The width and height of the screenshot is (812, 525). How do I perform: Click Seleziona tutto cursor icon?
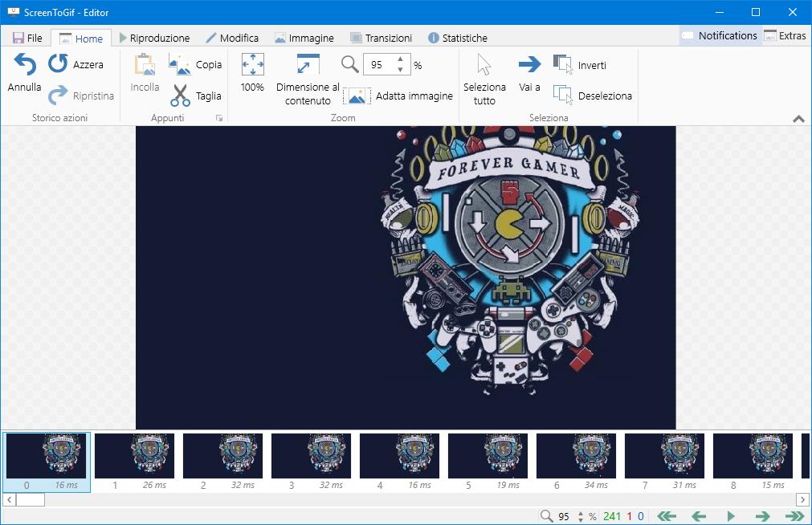(x=484, y=65)
